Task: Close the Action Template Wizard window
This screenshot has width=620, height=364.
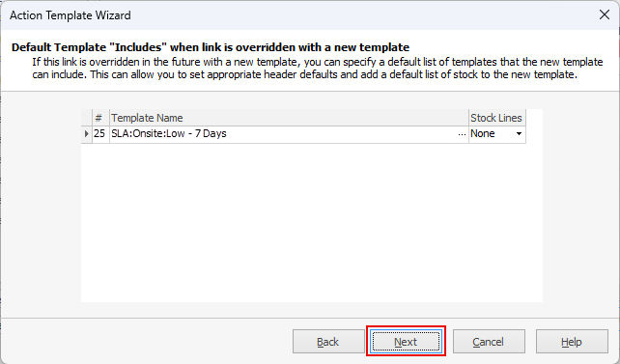Action: pyautogui.click(x=604, y=15)
